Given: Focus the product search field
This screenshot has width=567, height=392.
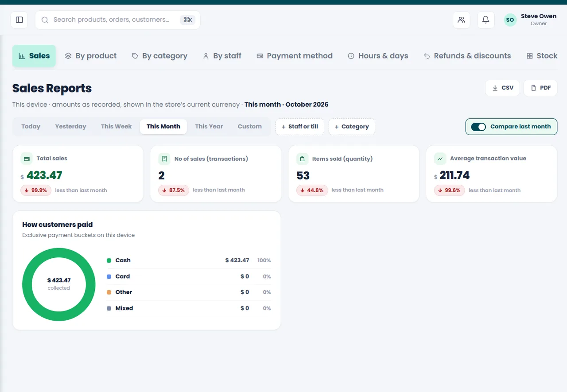Looking at the screenshot, I should (117, 20).
